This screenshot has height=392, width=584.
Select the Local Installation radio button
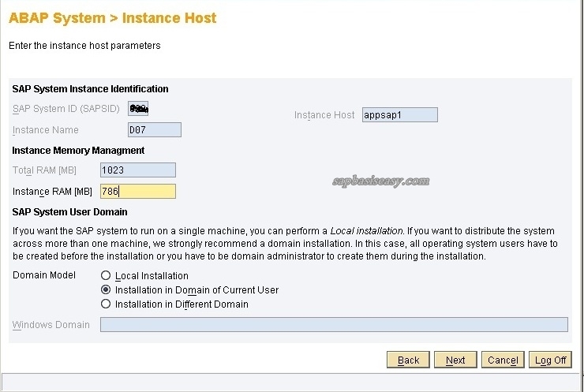106,275
